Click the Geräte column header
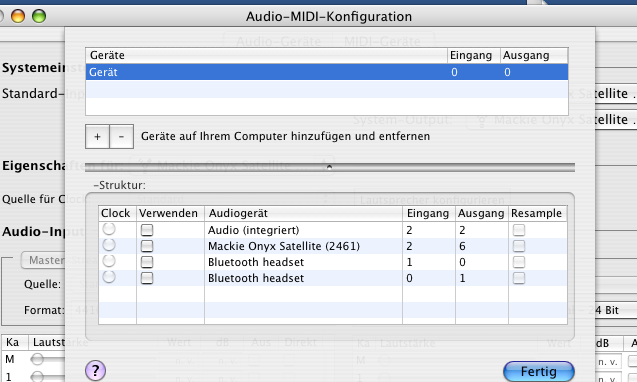This screenshot has width=637, height=382. click(266, 55)
